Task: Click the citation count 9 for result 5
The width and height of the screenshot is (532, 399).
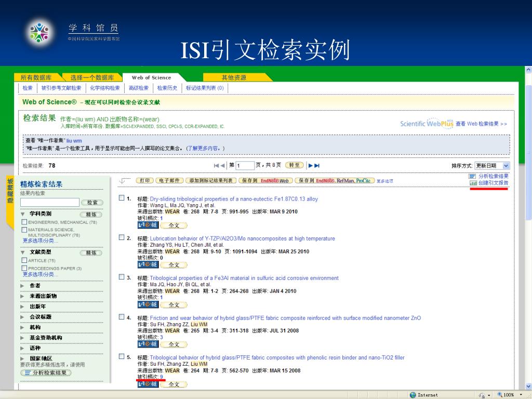Action: coord(162,377)
